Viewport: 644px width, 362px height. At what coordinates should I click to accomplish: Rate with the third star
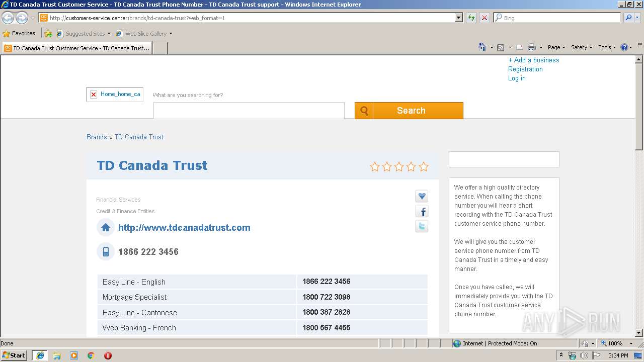[399, 166]
